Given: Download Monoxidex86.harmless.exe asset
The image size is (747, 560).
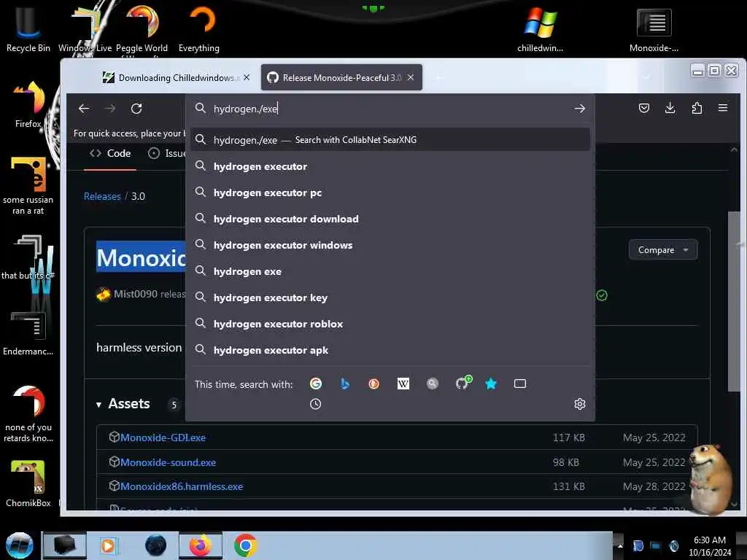Looking at the screenshot, I should pyautogui.click(x=182, y=486).
